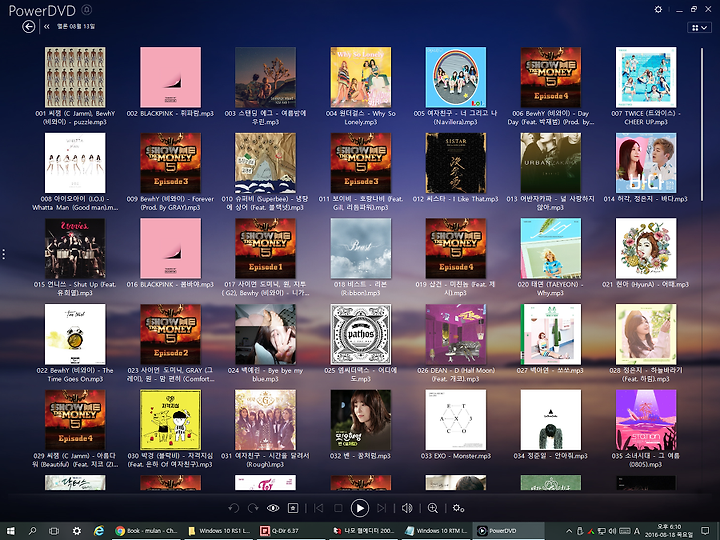Open the side panel three-dot handle
Image resolution: width=720 pixels, height=540 pixels.
pyautogui.click(x=4, y=254)
